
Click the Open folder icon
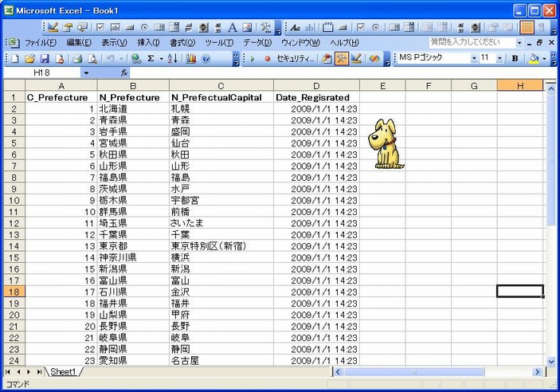30,59
